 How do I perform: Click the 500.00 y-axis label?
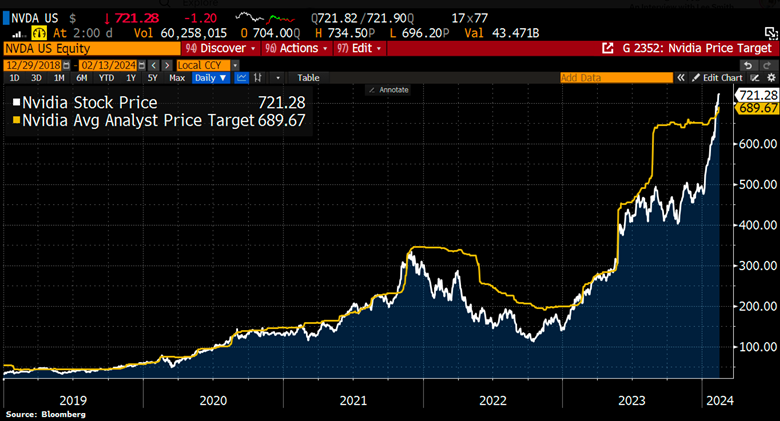759,185
